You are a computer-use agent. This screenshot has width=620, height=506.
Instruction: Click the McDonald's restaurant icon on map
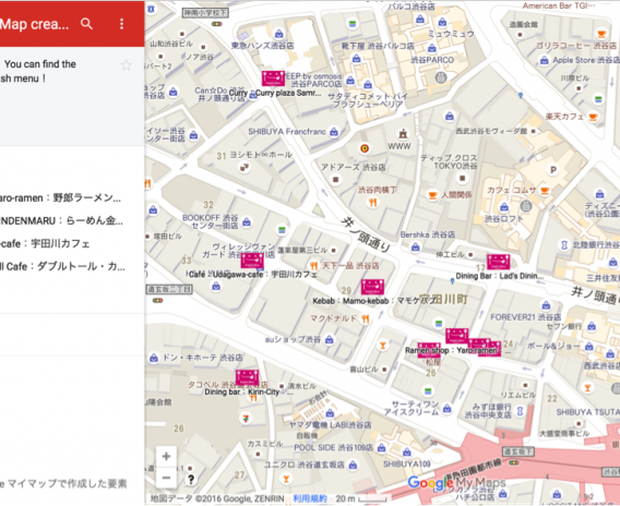tap(366, 319)
